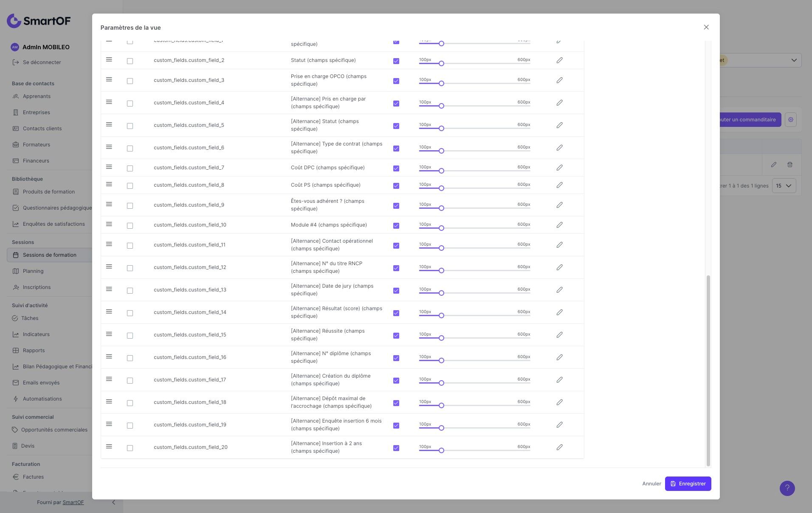Open Planning in the sidebar menu

click(33, 271)
